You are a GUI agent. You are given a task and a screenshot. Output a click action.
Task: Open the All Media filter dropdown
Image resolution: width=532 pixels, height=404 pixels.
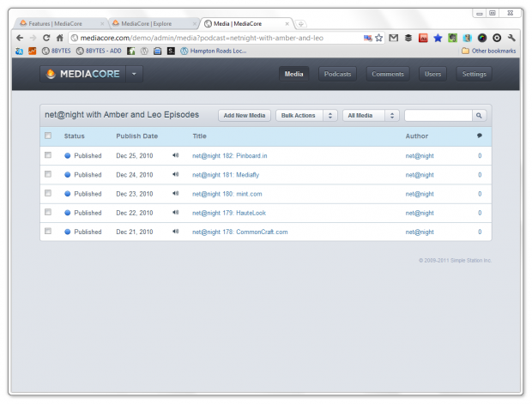click(x=371, y=116)
